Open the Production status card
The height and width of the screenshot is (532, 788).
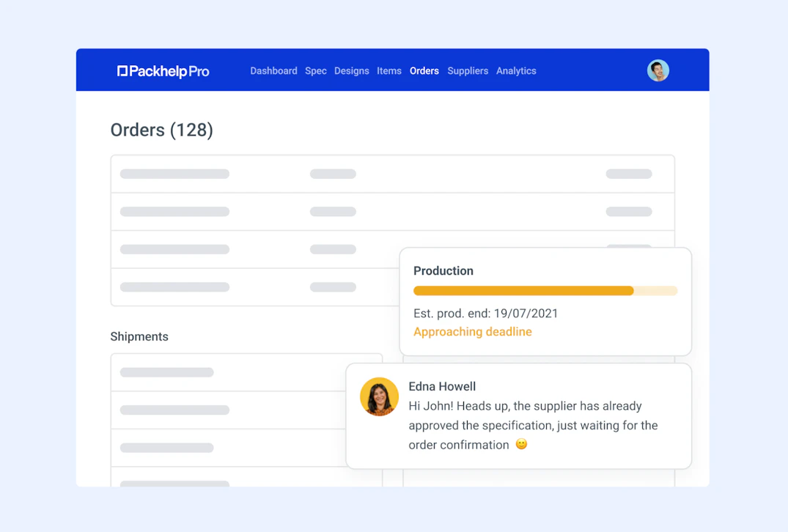[x=545, y=301]
